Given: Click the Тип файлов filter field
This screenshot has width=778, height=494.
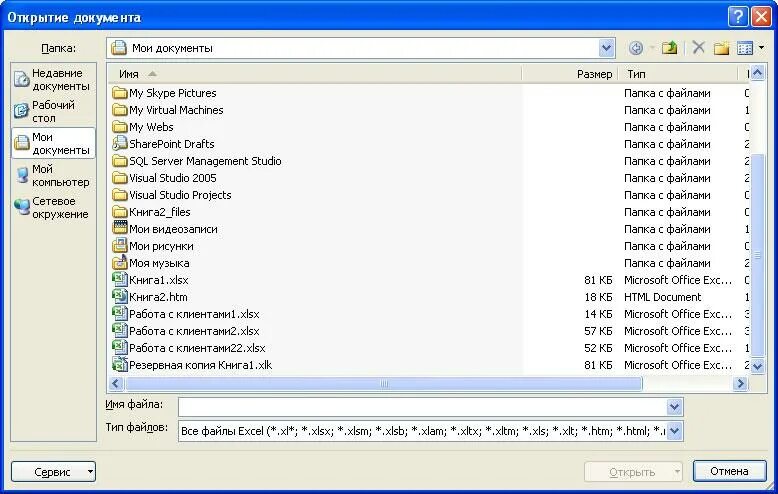Looking at the screenshot, I should click(x=422, y=431).
